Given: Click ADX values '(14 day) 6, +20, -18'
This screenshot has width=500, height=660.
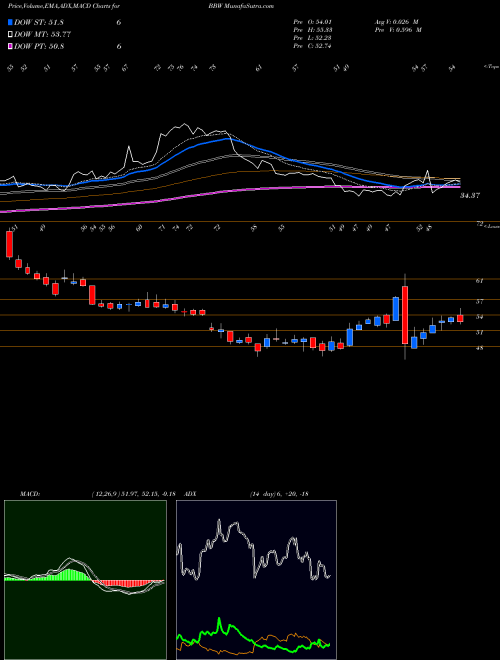Looking at the screenshot, I should pos(279,494).
